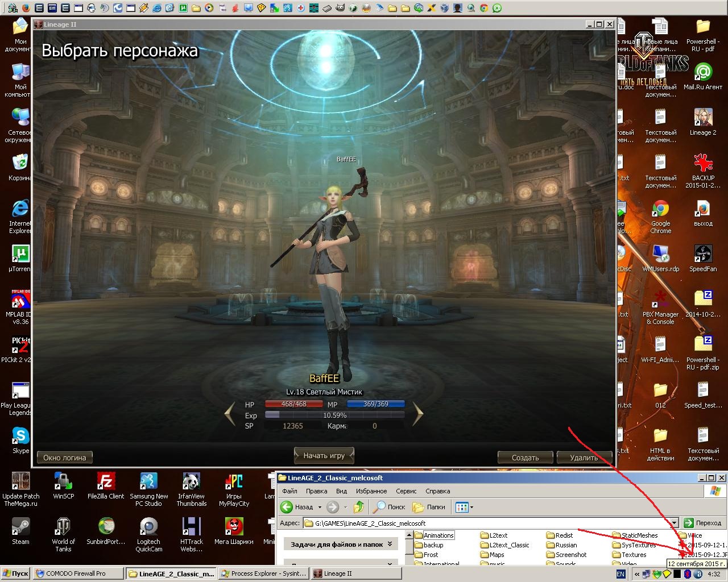Open the Файл menu in Explorer
Viewport: 728px width, 582px height.
pos(289,491)
